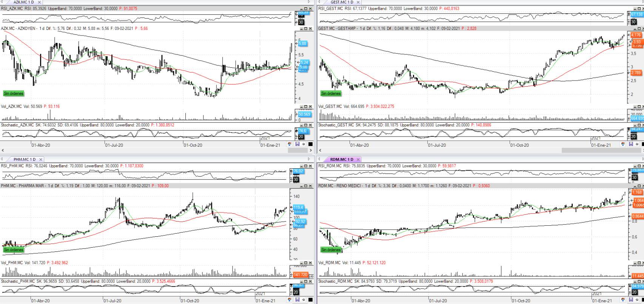This screenshot has width=644, height=304.
Task: Click the left tab-scroll arrow beside the GEST.MC tab
Action: [320, 2]
